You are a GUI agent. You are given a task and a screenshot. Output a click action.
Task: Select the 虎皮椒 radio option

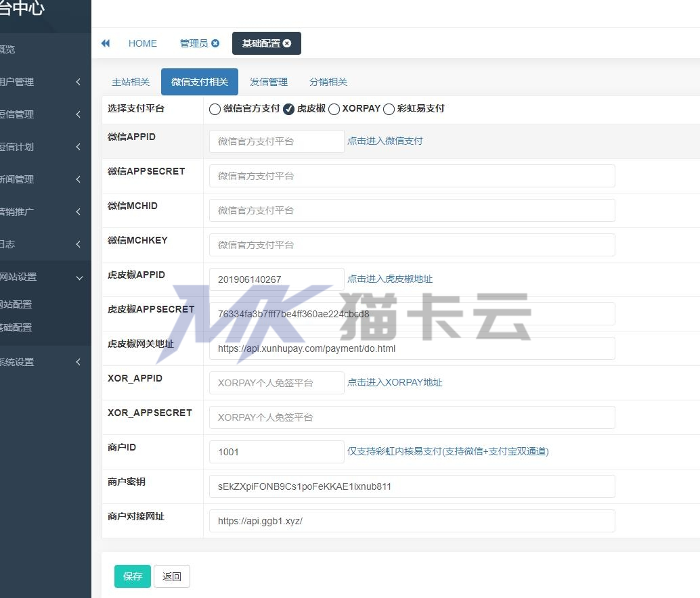pyautogui.click(x=289, y=110)
